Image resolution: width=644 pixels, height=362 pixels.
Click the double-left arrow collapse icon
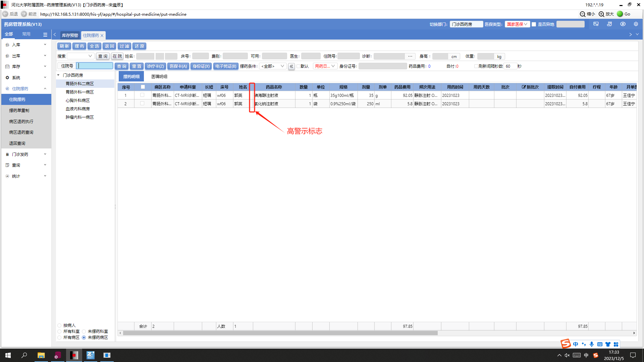click(x=291, y=66)
